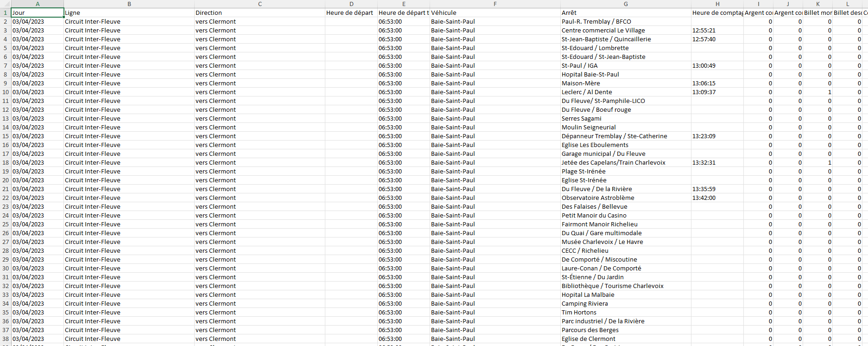Click time cell '12:55:21'
The image size is (868, 346).
pos(717,30)
